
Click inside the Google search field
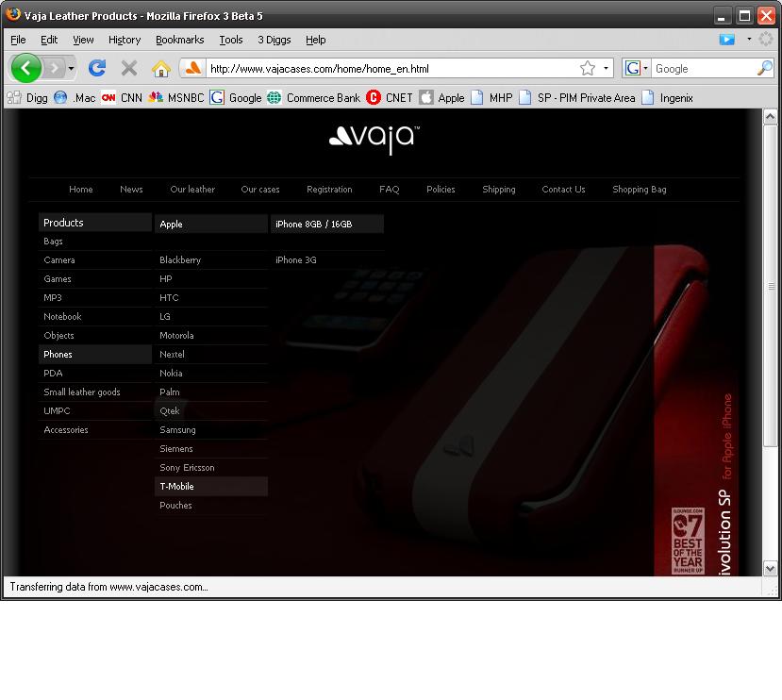(x=704, y=68)
